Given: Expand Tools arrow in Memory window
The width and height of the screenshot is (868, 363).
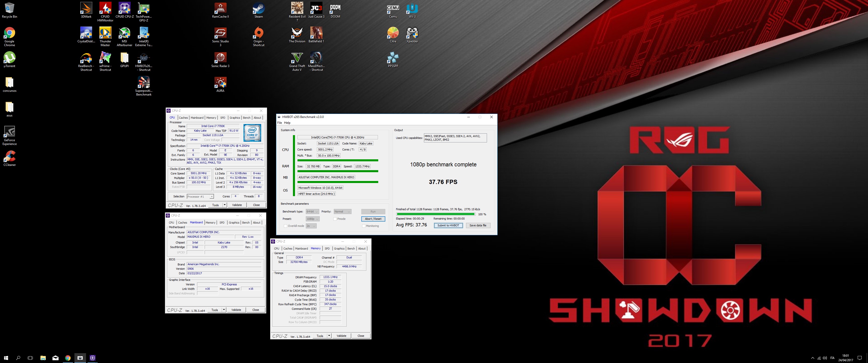Looking at the screenshot, I should [329, 336].
